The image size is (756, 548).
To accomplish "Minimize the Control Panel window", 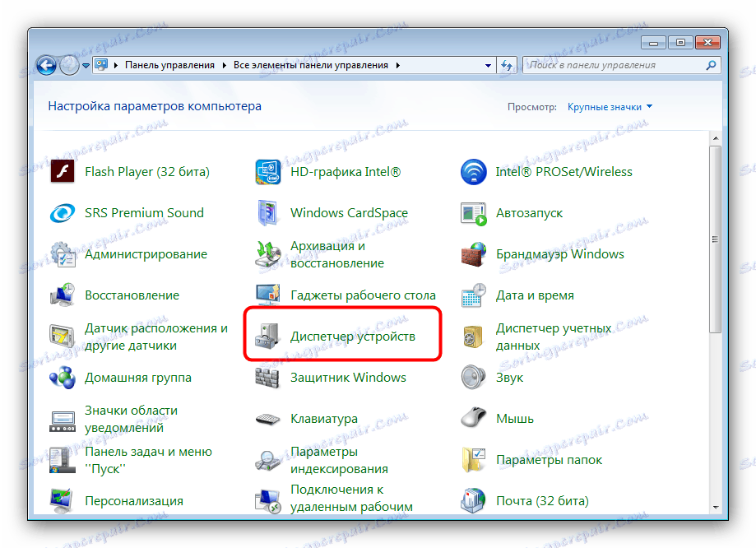I will pos(654,43).
